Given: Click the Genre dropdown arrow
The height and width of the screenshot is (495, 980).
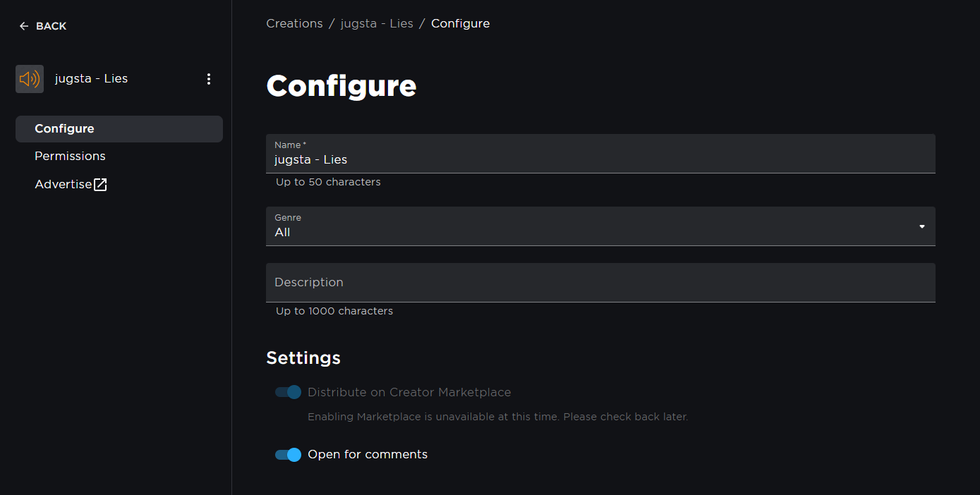Looking at the screenshot, I should pos(921,226).
